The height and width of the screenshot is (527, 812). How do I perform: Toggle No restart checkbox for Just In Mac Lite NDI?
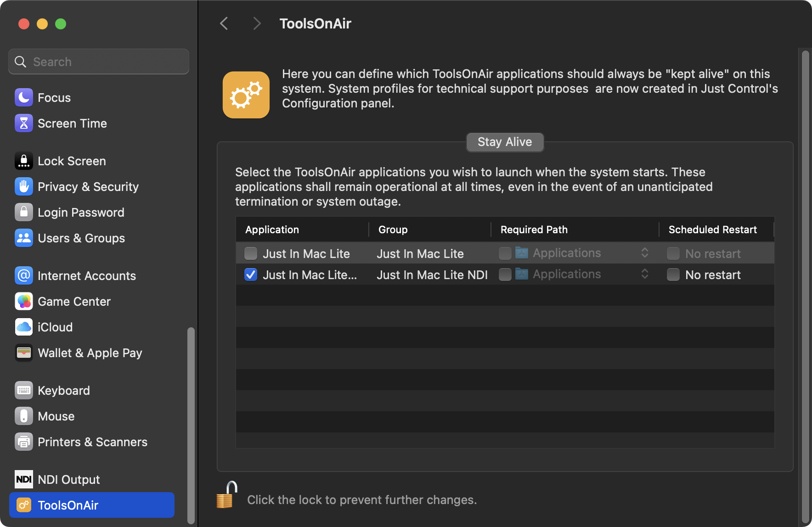pyautogui.click(x=673, y=275)
